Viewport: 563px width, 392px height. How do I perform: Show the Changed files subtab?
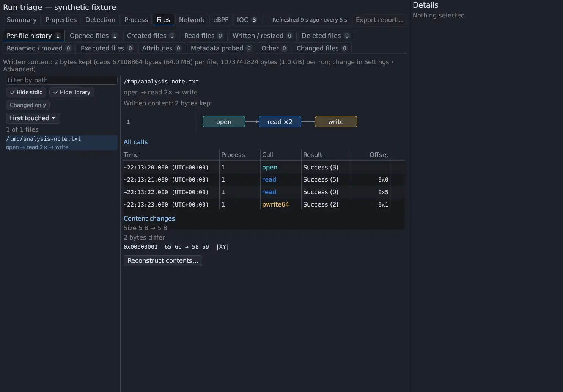click(x=322, y=48)
